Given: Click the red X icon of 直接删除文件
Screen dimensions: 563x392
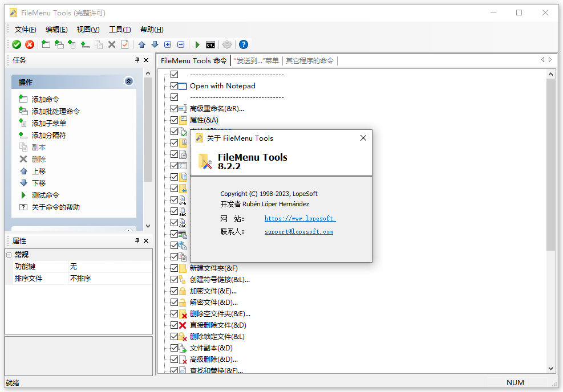Looking at the screenshot, I should [183, 325].
